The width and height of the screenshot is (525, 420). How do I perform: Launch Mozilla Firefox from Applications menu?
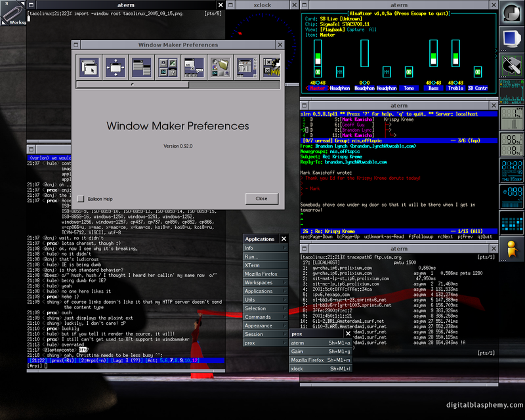pos(265,274)
